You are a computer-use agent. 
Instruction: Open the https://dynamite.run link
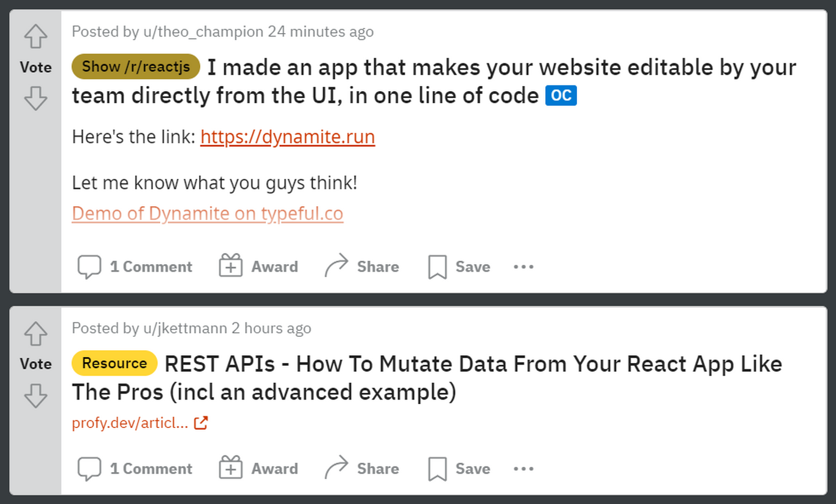coord(287,136)
